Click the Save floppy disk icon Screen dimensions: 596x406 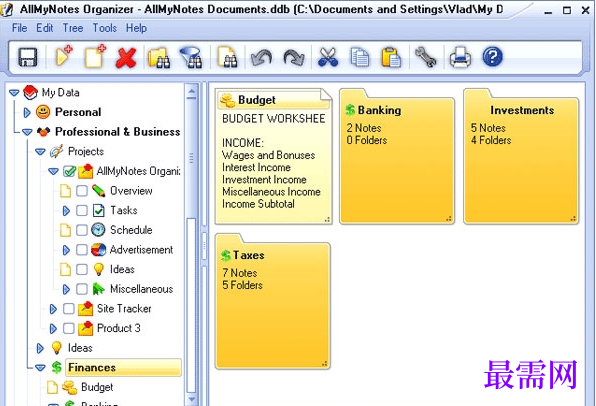[28, 57]
